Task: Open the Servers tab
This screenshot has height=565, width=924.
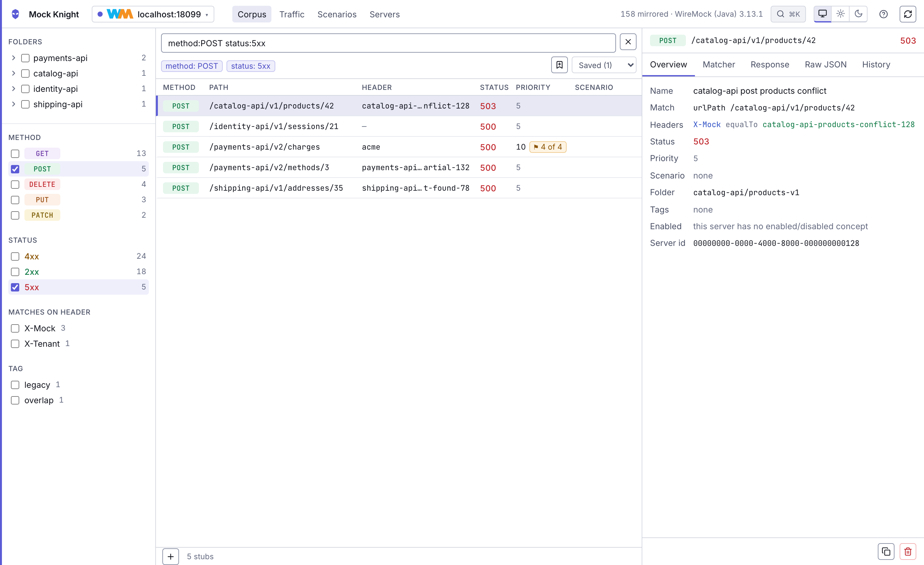Action: tap(384, 14)
